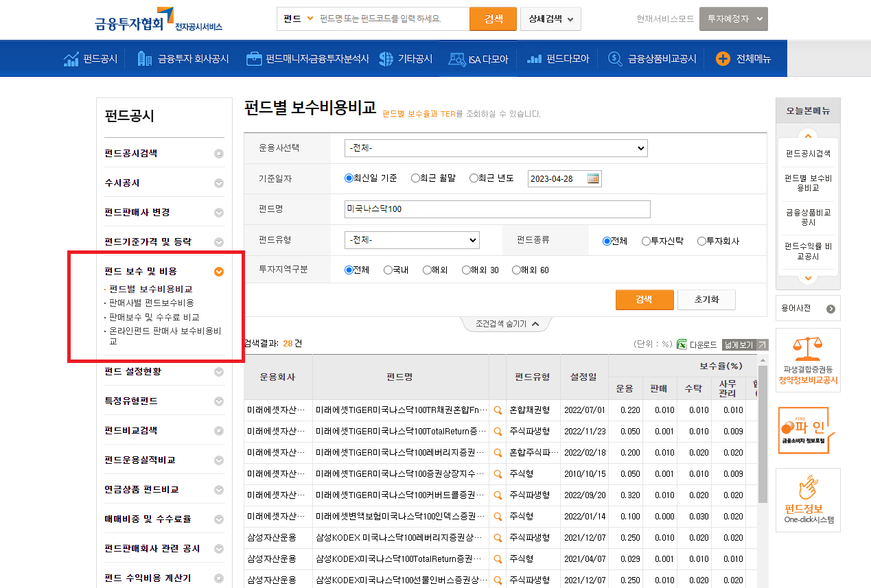Viewport: 871px width, 588px height.
Task: Click magnifier icon for 미래에셋변액보험미국나스닥100인덱스 row
Action: point(498,517)
